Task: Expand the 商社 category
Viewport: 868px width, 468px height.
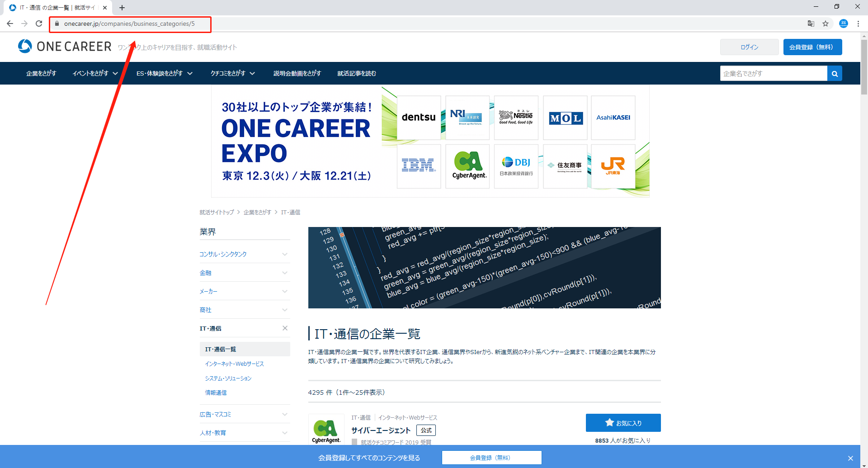Action: [x=244, y=310]
